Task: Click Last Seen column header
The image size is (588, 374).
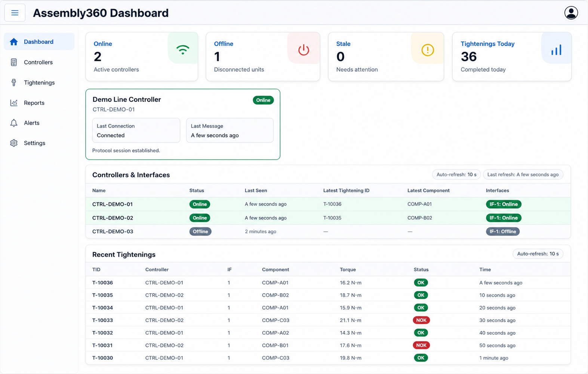Action: pos(256,190)
